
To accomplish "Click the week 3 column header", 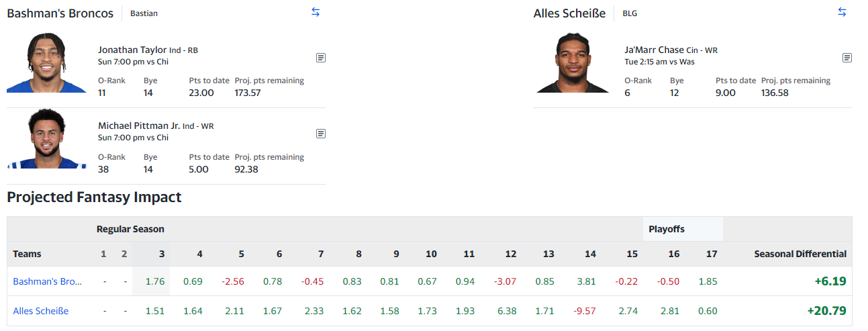I will [x=161, y=254].
